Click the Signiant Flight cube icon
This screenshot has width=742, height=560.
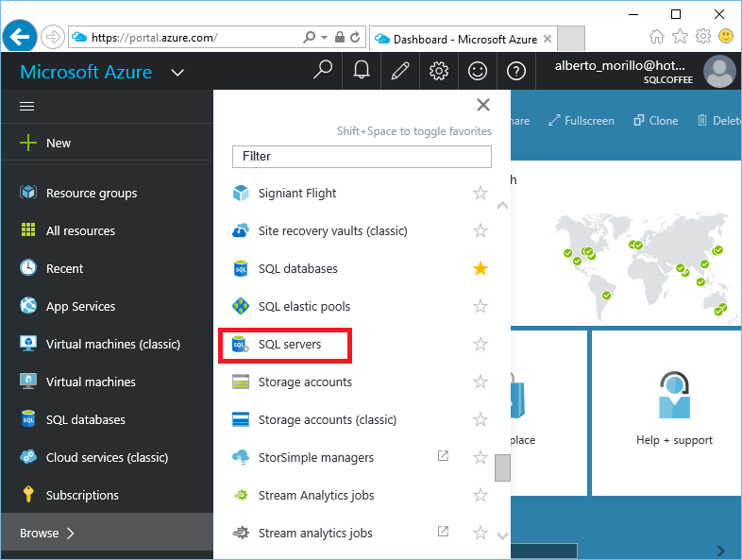coord(241,193)
